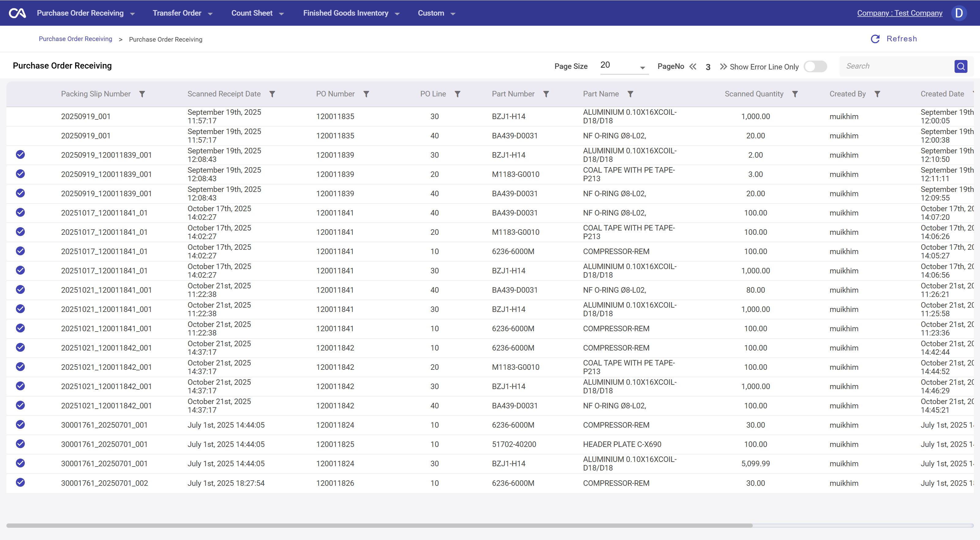Image resolution: width=980 pixels, height=540 pixels.
Task: Click the horizontal scrollbar at the bottom
Action: 379,526
